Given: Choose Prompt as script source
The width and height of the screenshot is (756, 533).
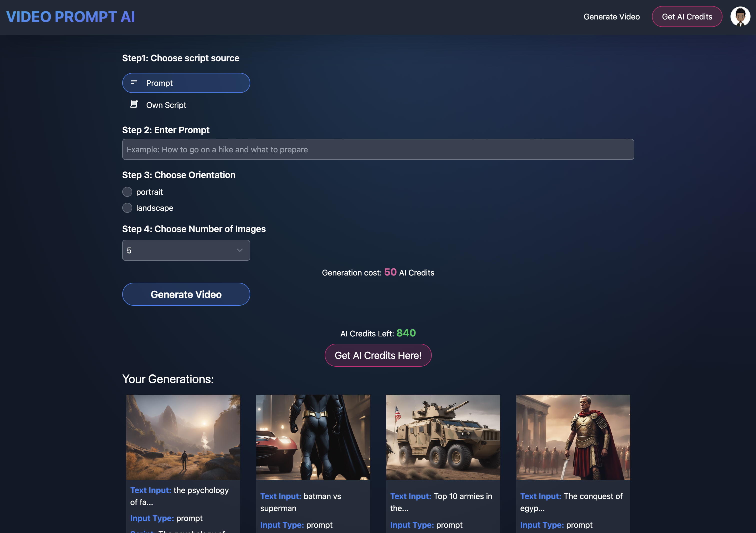Looking at the screenshot, I should (x=186, y=83).
